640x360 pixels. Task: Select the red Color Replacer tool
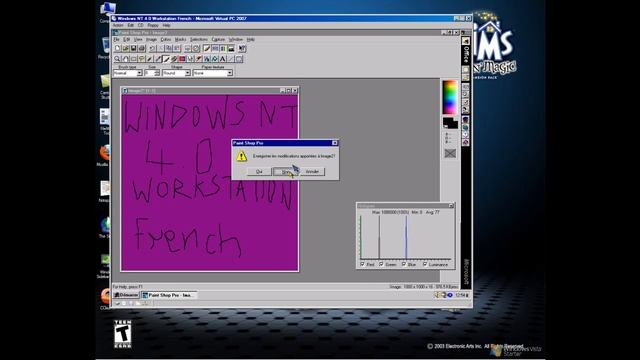tap(182, 59)
